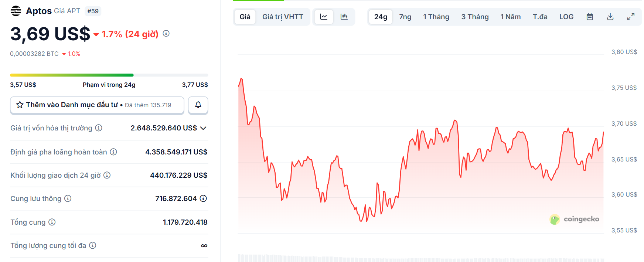The width and height of the screenshot is (644, 262).
Task: Select the 24g time range
Action: (x=381, y=17)
